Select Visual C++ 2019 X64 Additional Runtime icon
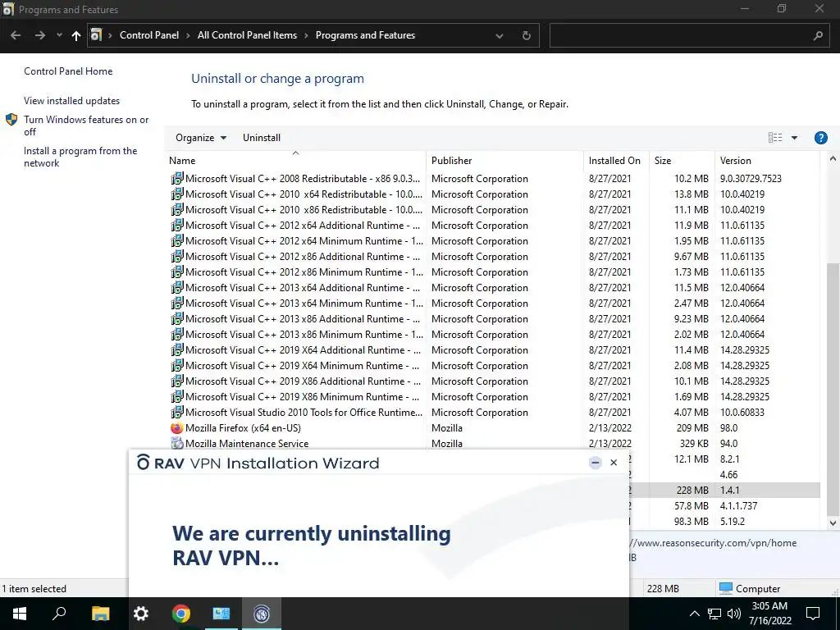This screenshot has width=840, height=630. pos(177,349)
